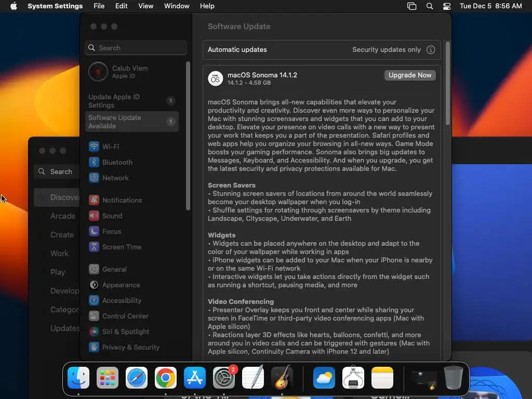The height and width of the screenshot is (399, 532).
Task: Select Software Update Available sidebar item
Action: [x=132, y=122]
